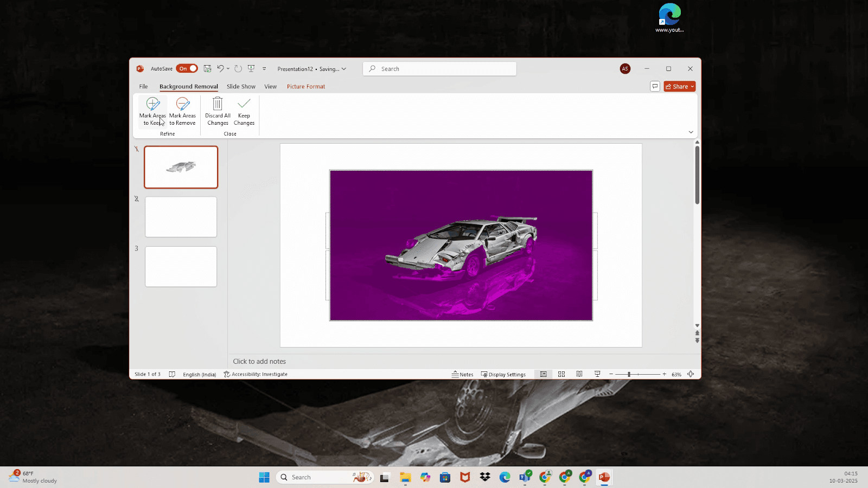Expand the Undo history dropdown arrow
This screenshot has width=868, height=488.
click(x=228, y=69)
